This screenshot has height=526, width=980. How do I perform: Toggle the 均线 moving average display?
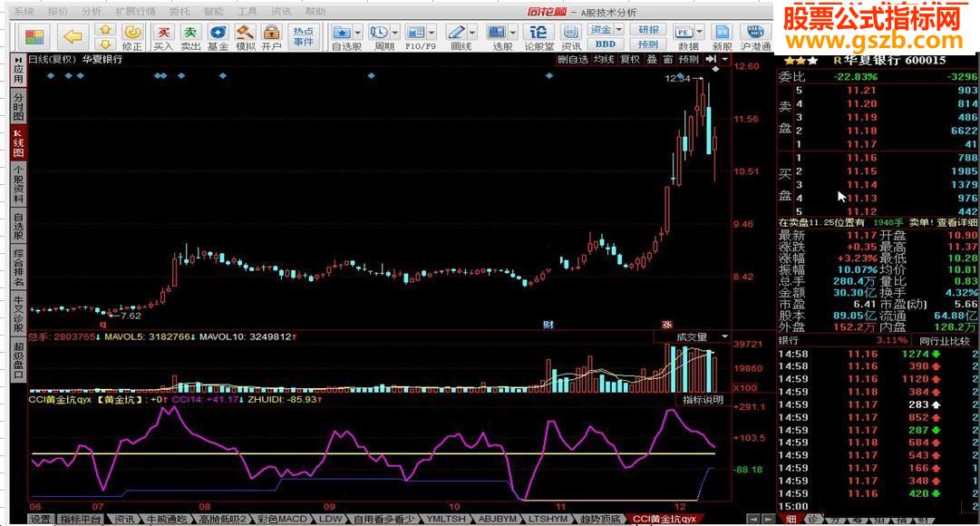(x=604, y=59)
